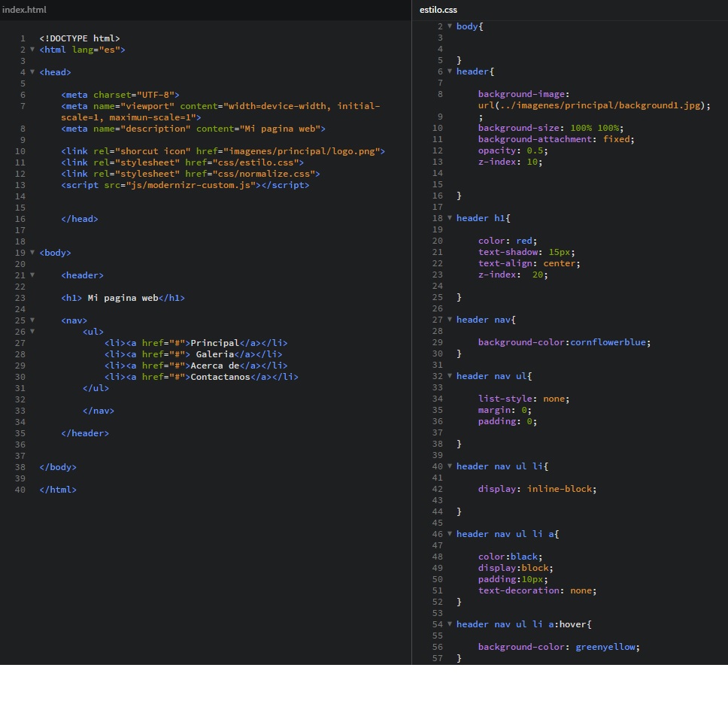
Task: Click the js/modernizr-custom.js script source
Action: tap(190, 185)
